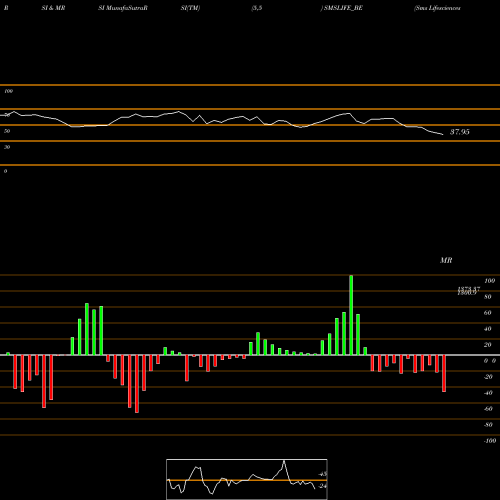The width and height of the screenshot is (500, 500).
Task: Click the MR axis label -60
Action: point(488,409)
